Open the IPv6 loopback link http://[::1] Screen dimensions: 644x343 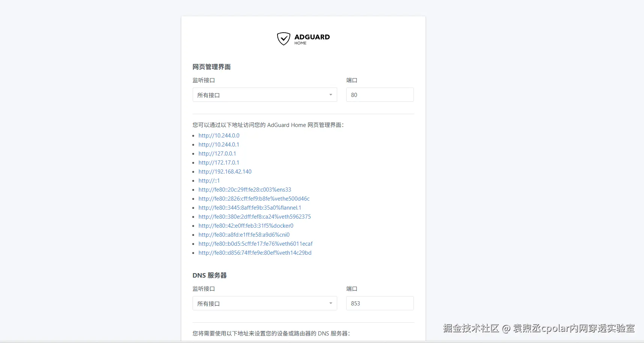pyautogui.click(x=209, y=181)
